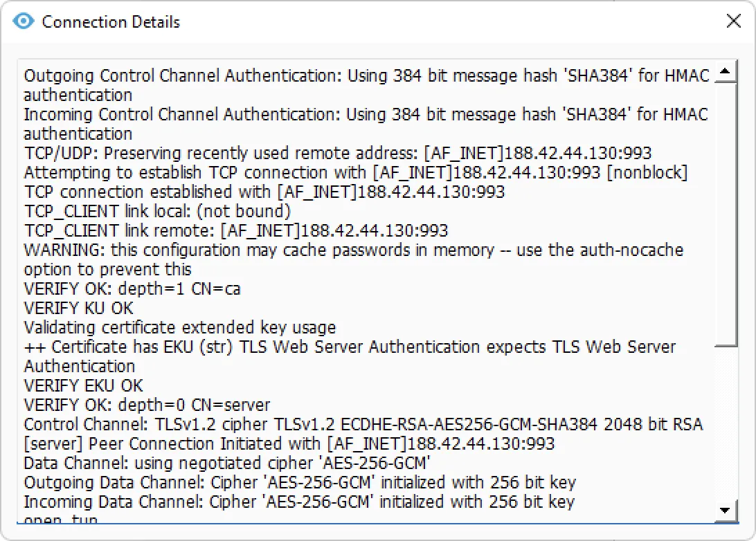Close the Connection Details window

pos(734,21)
